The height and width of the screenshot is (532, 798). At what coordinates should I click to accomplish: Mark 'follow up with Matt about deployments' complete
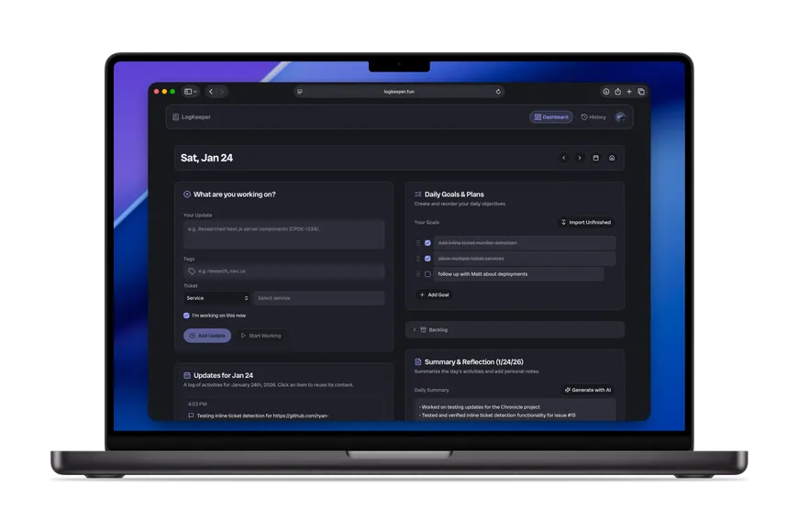pos(427,274)
